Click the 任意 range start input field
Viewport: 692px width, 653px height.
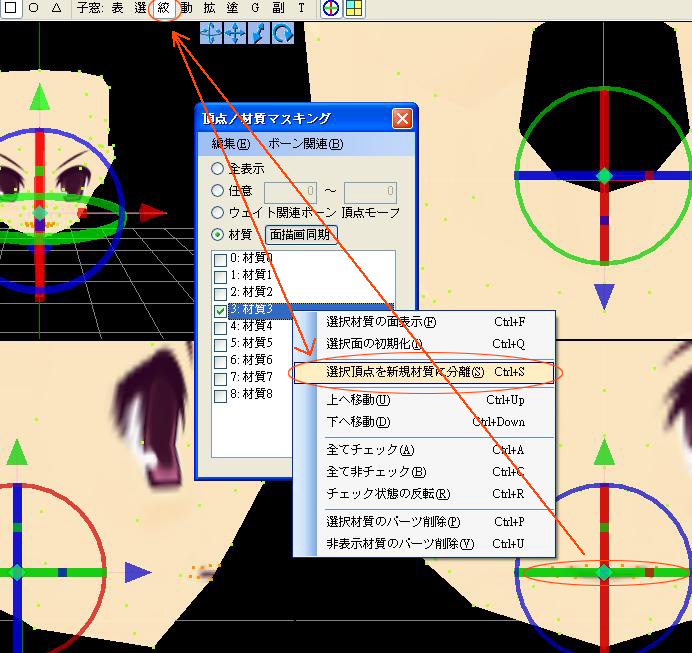point(290,192)
